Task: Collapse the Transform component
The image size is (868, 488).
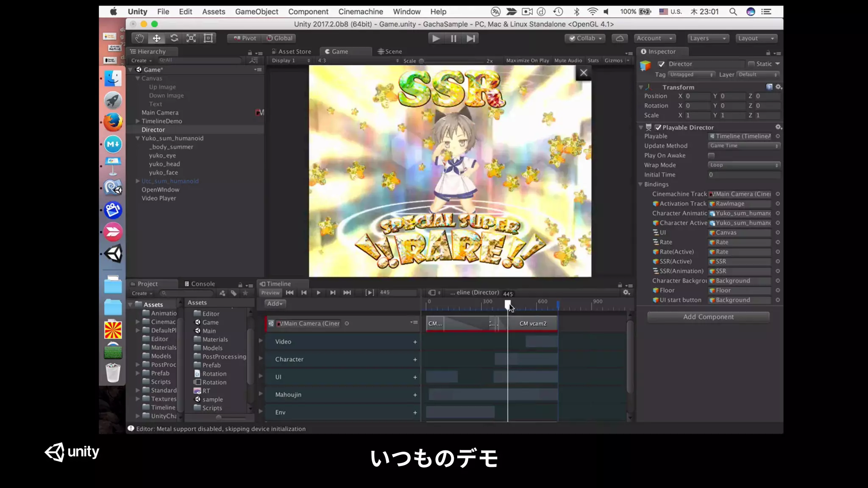Action: pyautogui.click(x=641, y=87)
